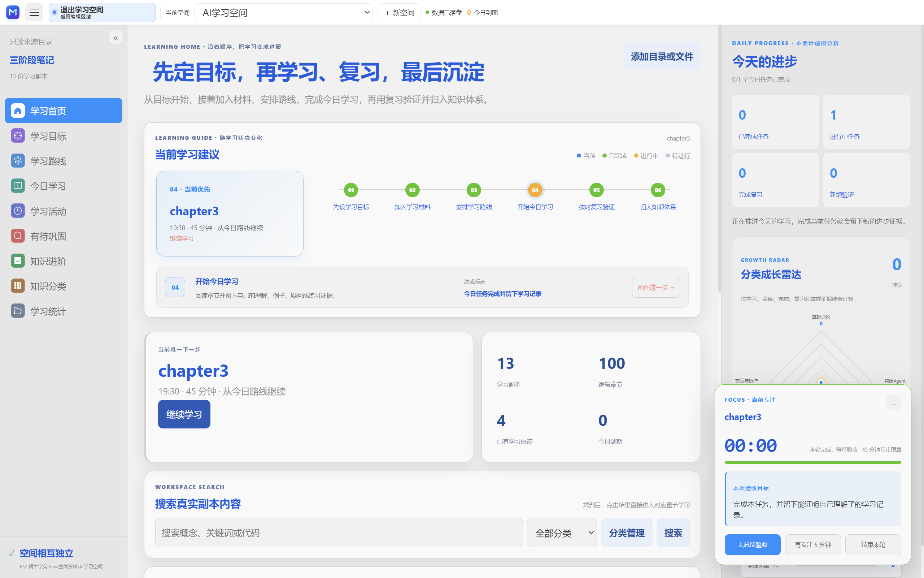Click the 空间相互独立 label
The image size is (924, 578).
coord(46,553)
